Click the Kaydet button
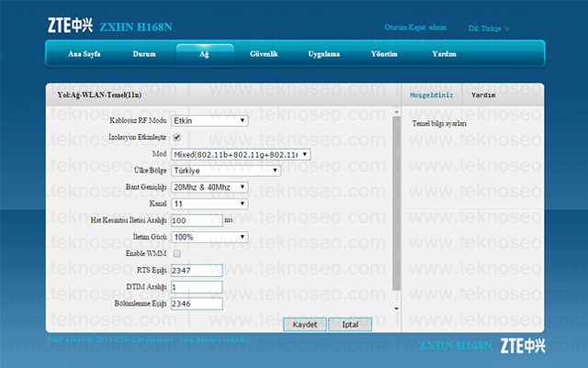588x368 pixels. (305, 325)
